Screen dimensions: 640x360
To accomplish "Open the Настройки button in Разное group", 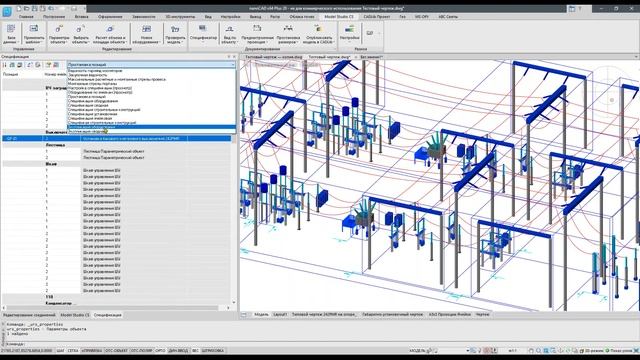I will tap(350, 33).
